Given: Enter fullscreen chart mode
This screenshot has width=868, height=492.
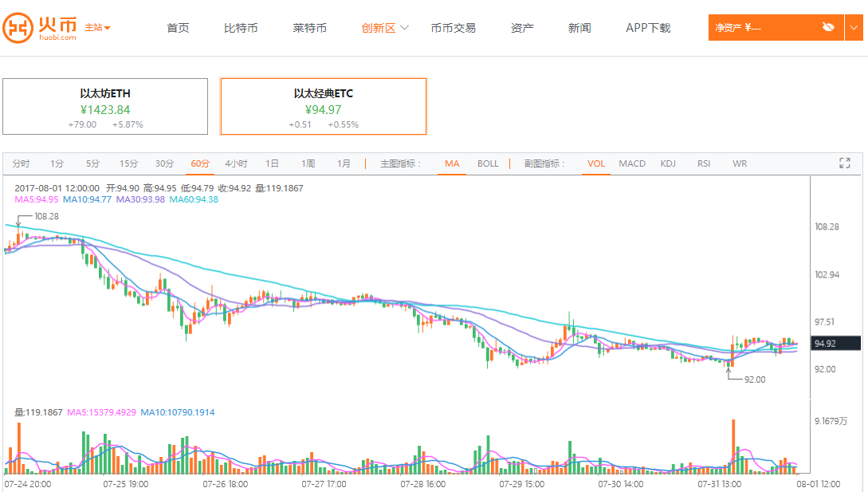Looking at the screenshot, I should click(x=845, y=163).
